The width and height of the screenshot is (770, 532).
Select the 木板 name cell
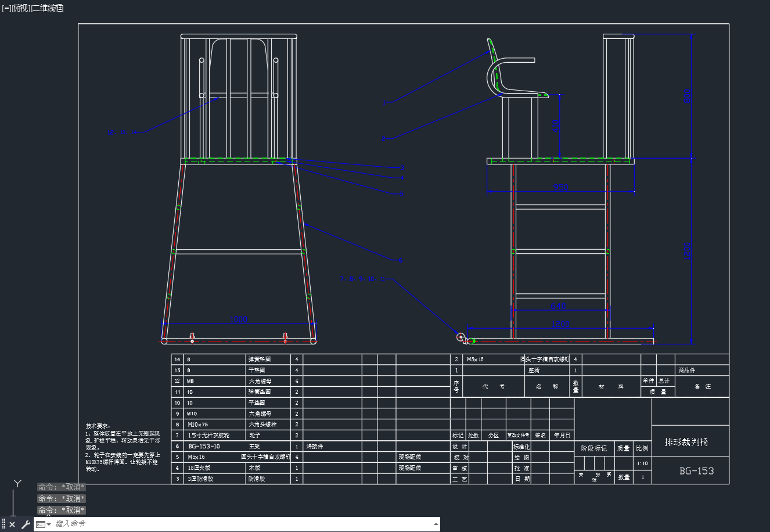click(x=254, y=468)
